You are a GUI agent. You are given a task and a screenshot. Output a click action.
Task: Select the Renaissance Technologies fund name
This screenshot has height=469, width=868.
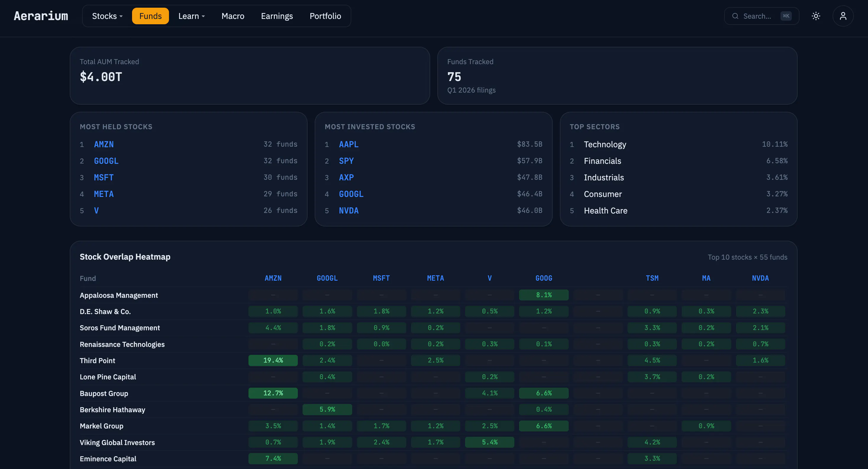pos(122,344)
